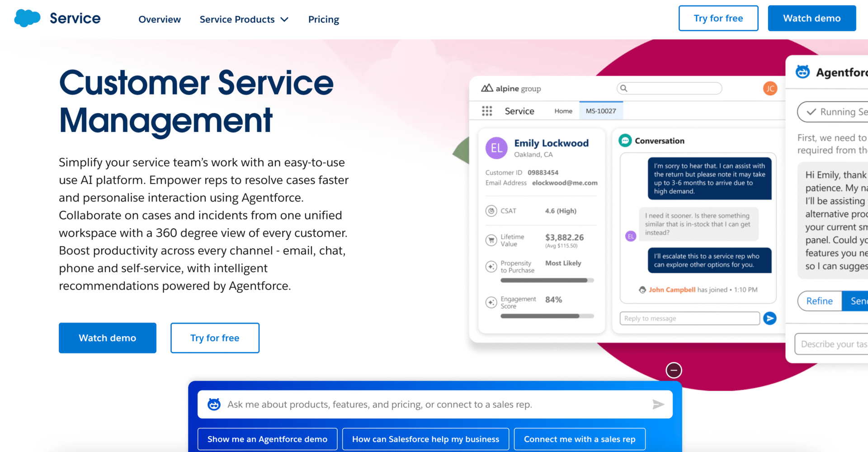This screenshot has width=868, height=452.
Task: Click the Try for free button
Action: pyautogui.click(x=718, y=18)
